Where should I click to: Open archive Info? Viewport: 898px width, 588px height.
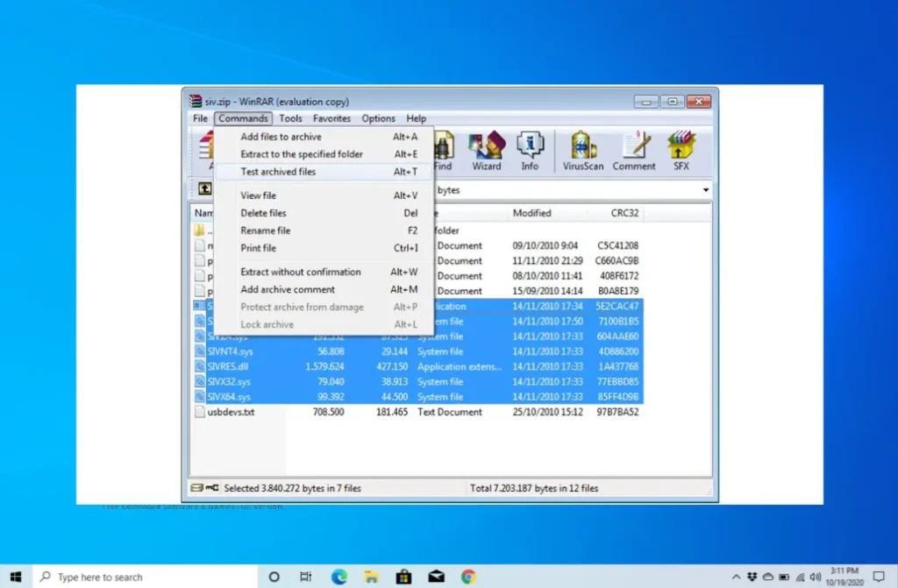[x=530, y=149]
